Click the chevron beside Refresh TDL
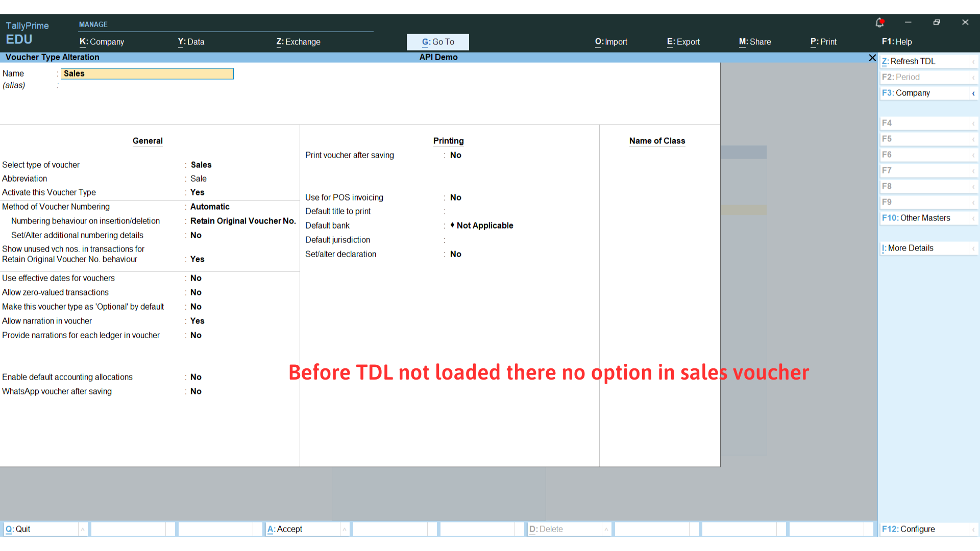 point(973,62)
